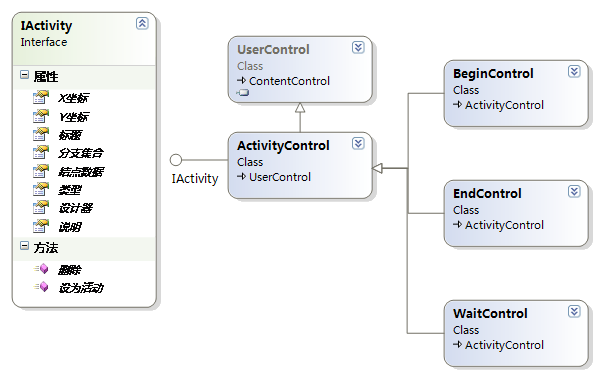599x377 pixels.
Task: Expand the WaitControl class box
Action: click(x=574, y=311)
